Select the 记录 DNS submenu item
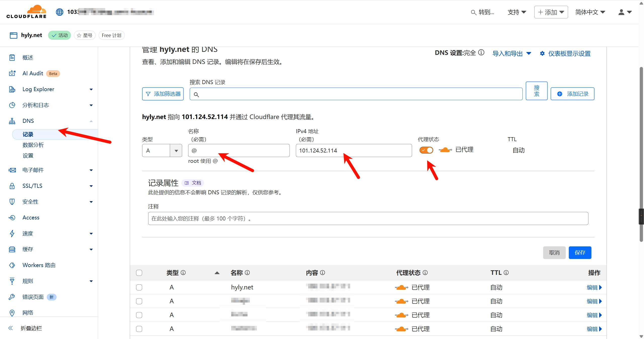This screenshot has height=339, width=644. coord(55,134)
